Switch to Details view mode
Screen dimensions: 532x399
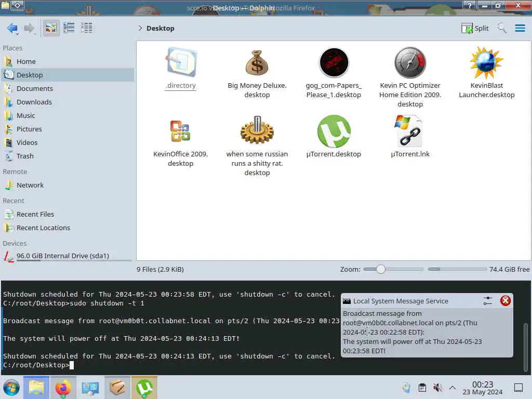[x=87, y=28]
